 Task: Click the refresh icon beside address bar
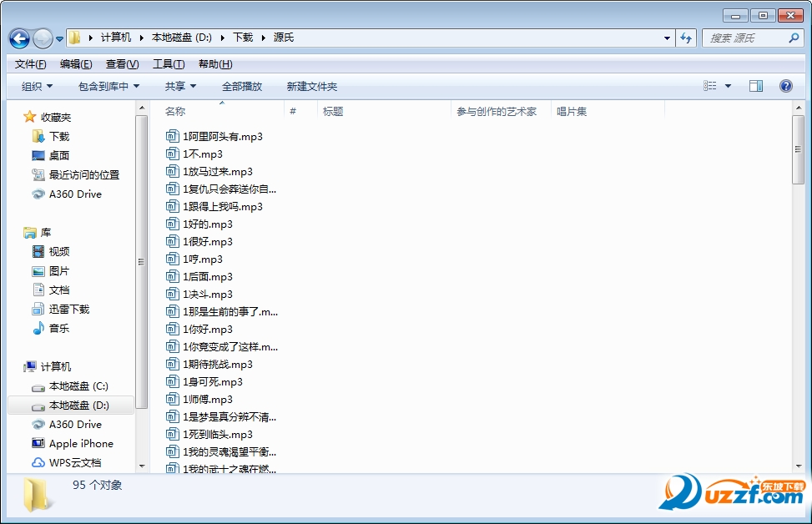pos(686,38)
